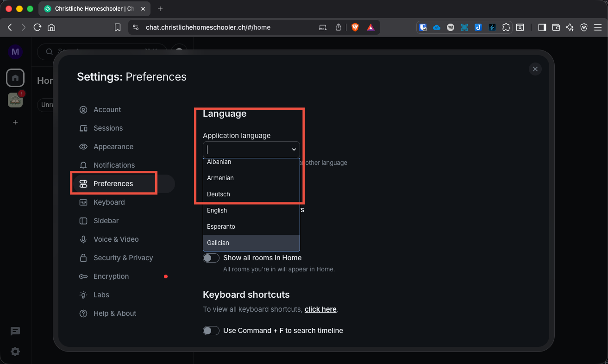Select English as application language
608x364 pixels.
click(x=251, y=210)
